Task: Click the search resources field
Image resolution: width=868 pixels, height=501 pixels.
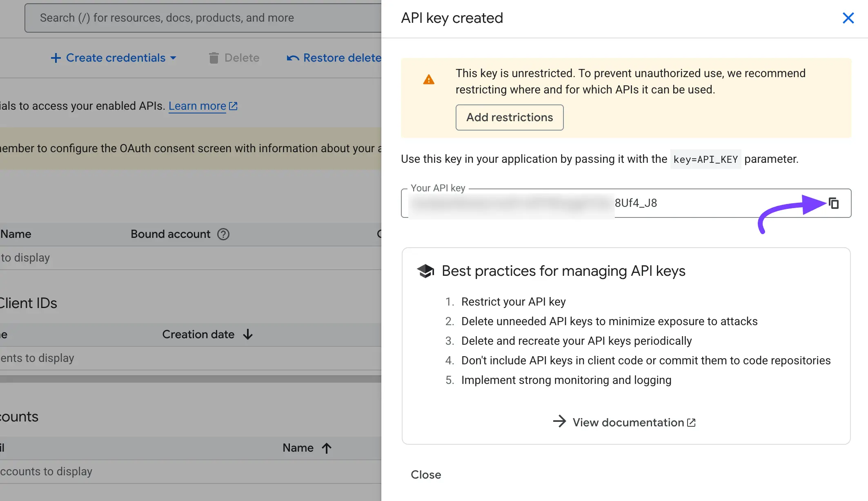Action: [184, 18]
